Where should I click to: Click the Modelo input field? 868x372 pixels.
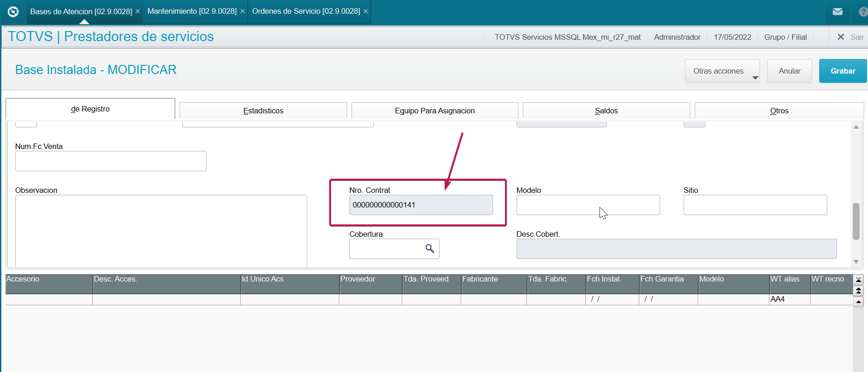588,205
